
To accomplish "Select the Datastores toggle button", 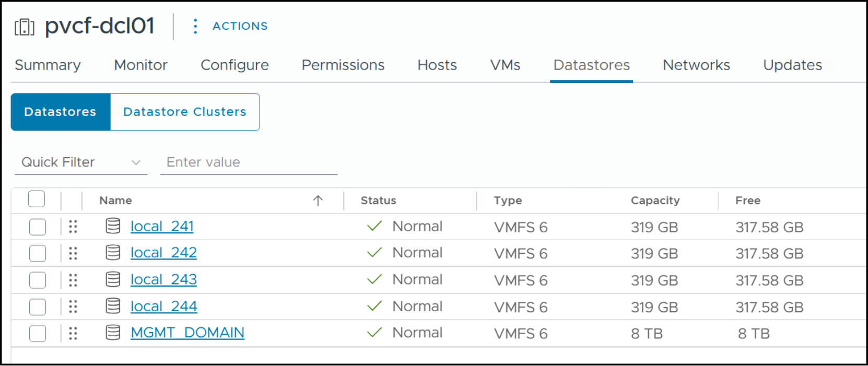I will click(x=61, y=112).
